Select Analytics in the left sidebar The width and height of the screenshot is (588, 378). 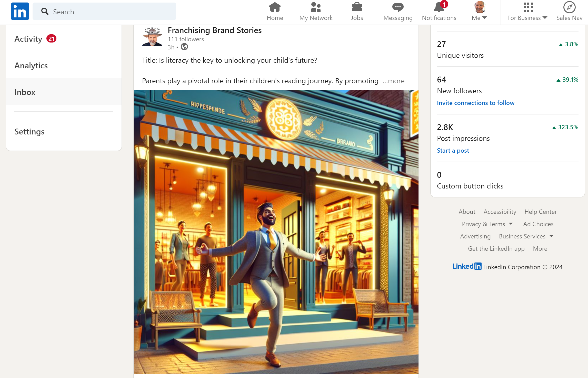pyautogui.click(x=31, y=66)
